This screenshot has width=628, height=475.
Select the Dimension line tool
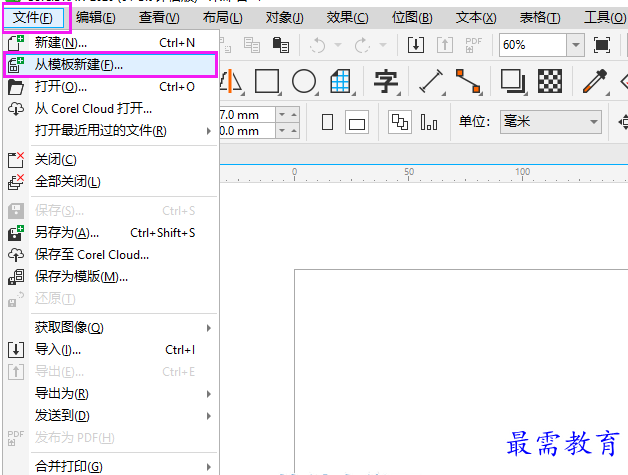[431, 82]
